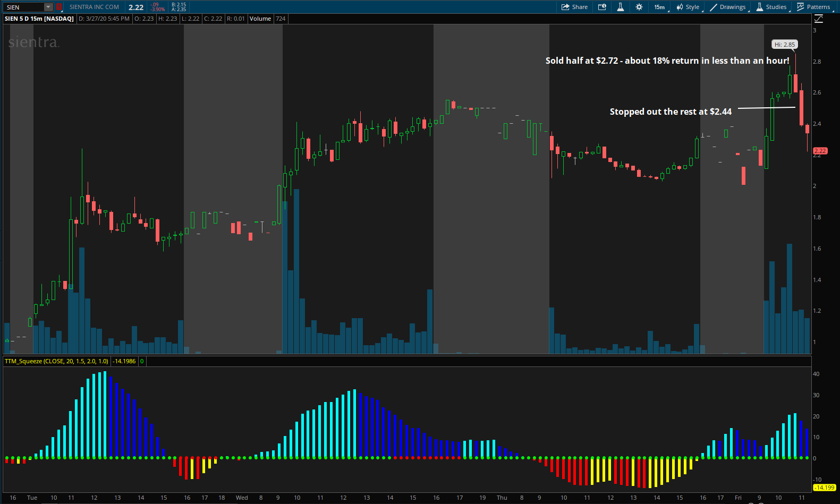Click the TTM_Squeeze study label

click(x=56, y=361)
